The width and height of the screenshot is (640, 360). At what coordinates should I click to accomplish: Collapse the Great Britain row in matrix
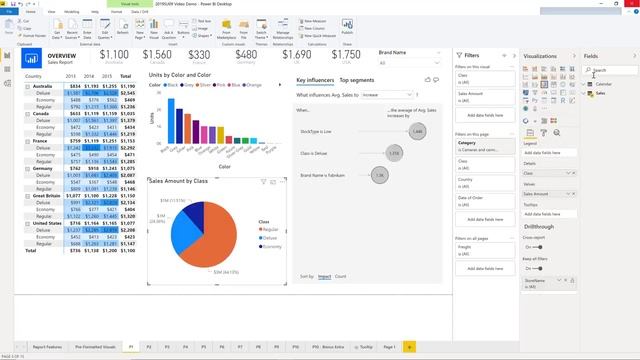[27, 196]
